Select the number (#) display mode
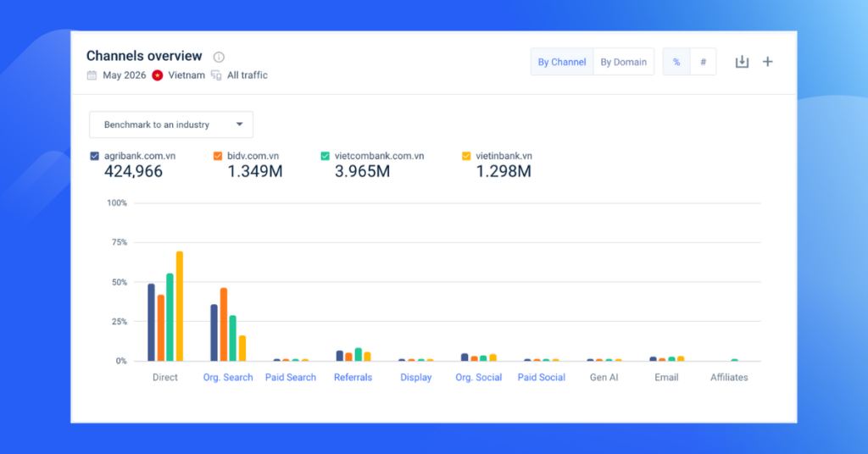Image resolution: width=868 pixels, height=454 pixels. tap(703, 62)
